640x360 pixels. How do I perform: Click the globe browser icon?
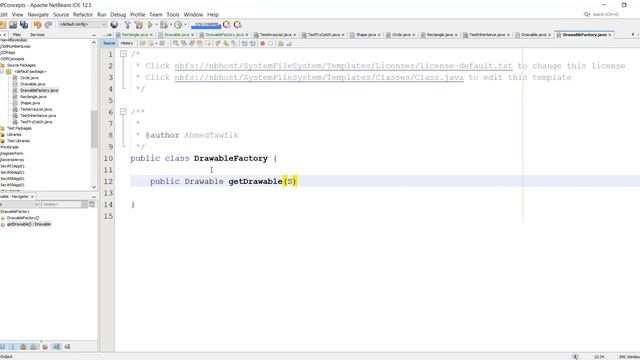[x=114, y=25]
